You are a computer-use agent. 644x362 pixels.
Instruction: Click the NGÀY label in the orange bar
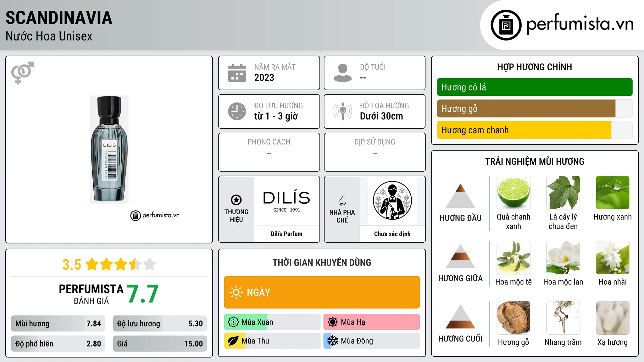tap(258, 292)
